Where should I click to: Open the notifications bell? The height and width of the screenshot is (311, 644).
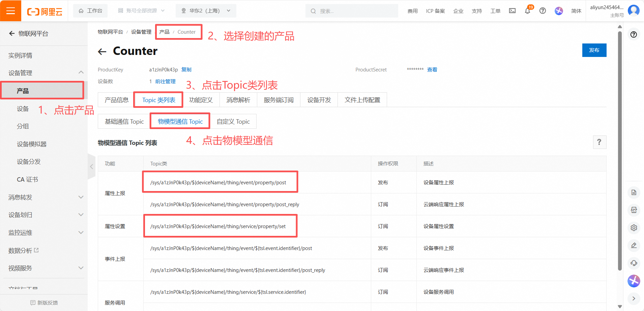pos(527,11)
